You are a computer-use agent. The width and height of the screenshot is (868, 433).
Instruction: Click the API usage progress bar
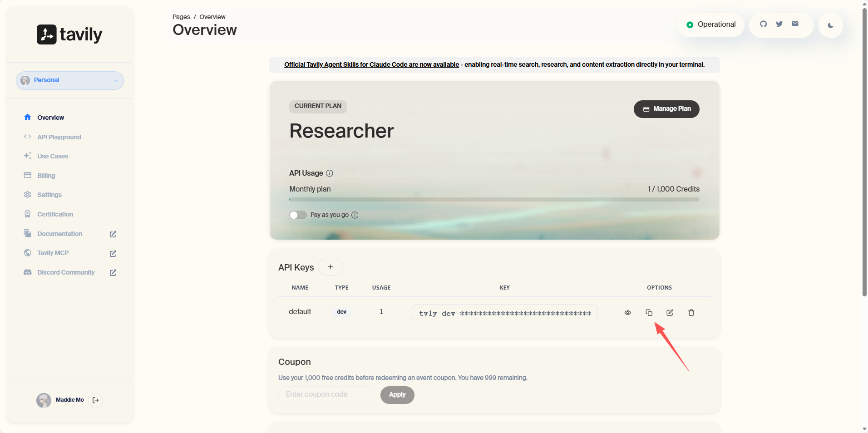click(494, 200)
